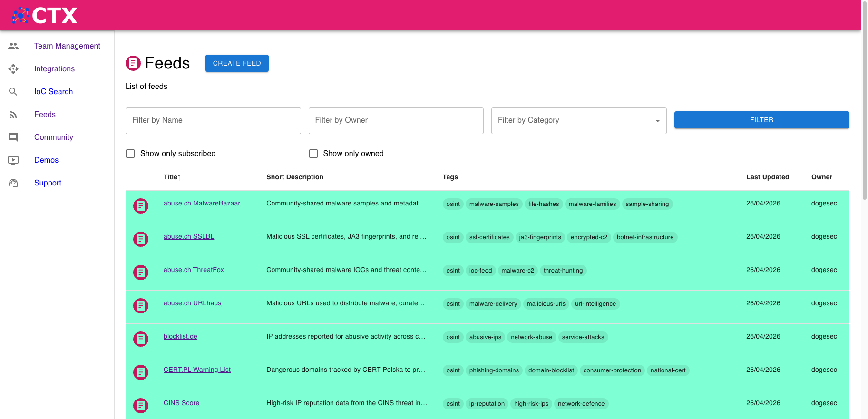The image size is (868, 419).
Task: Click the CTX logo in header
Action: [x=45, y=15]
